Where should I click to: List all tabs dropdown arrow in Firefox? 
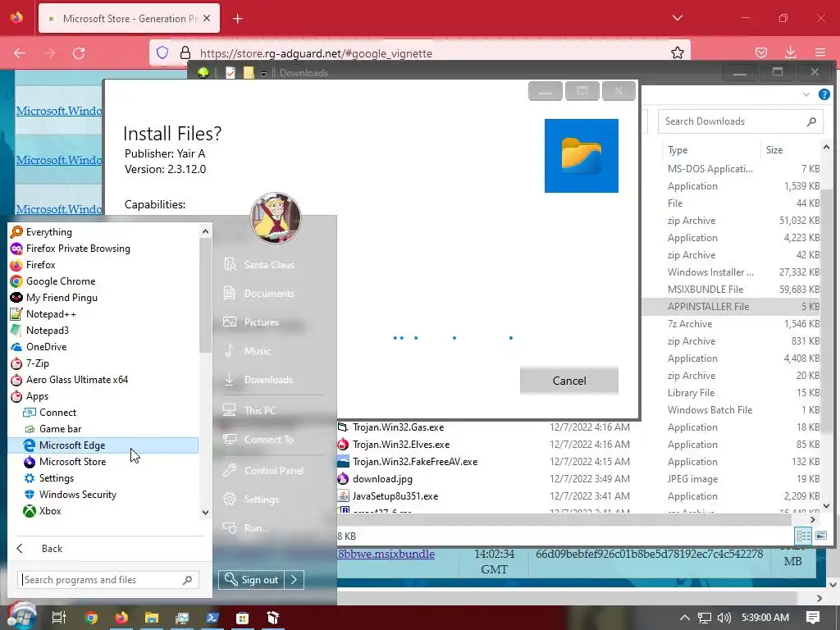coord(677,18)
